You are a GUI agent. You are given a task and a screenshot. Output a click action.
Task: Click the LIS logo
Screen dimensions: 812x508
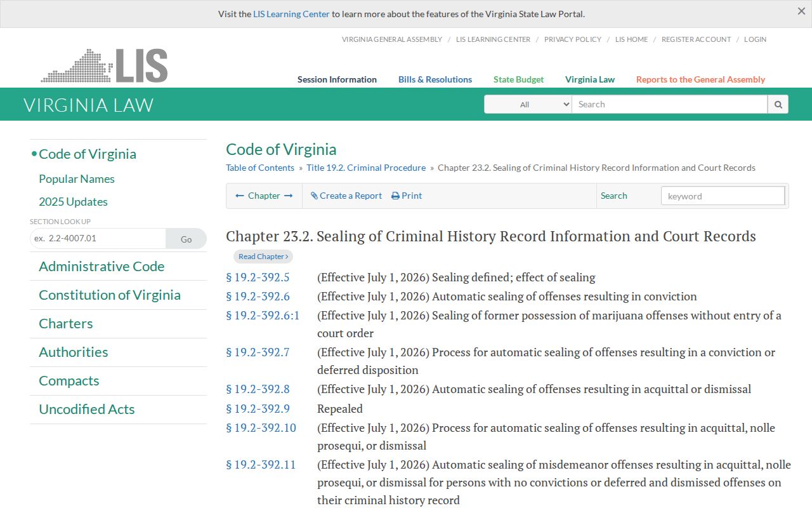[x=104, y=65]
